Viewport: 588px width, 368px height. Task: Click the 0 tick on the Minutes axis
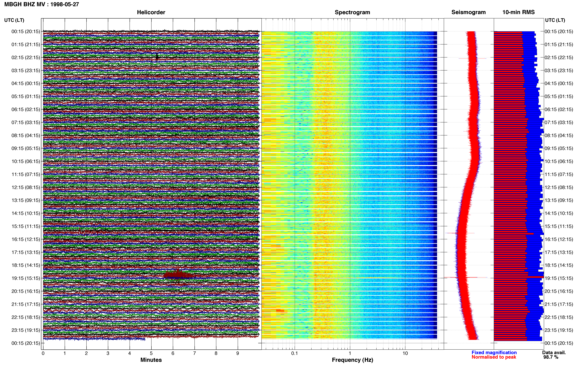(x=43, y=353)
